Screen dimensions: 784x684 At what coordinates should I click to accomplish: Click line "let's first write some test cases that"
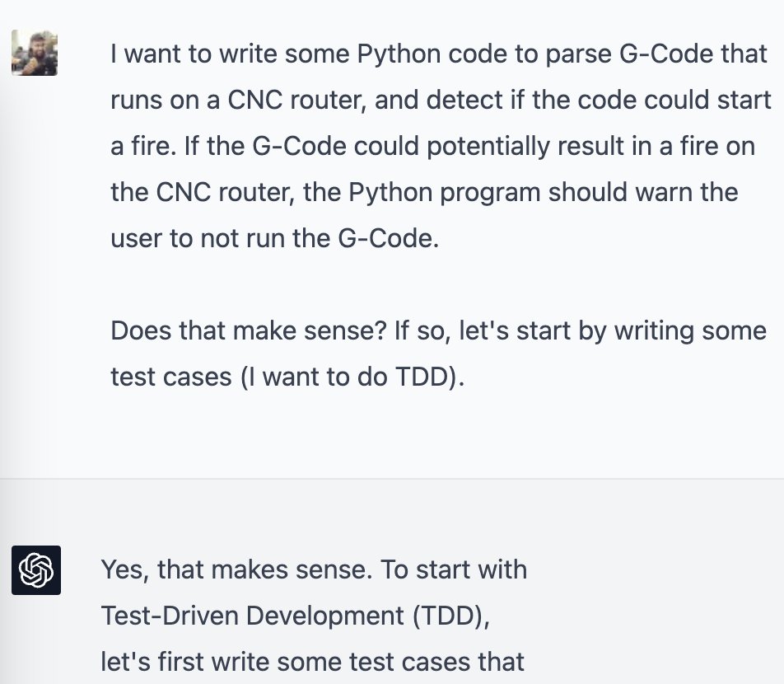tap(312, 662)
